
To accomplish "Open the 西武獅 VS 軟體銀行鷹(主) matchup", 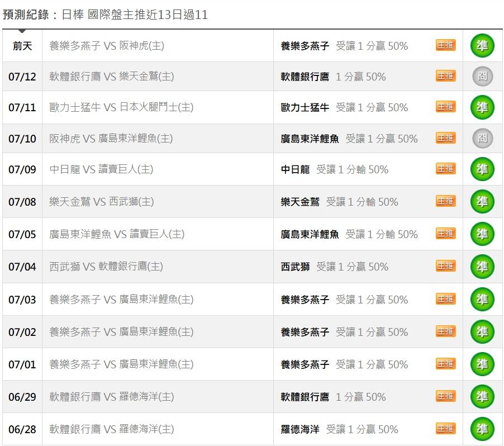I will coord(106,267).
